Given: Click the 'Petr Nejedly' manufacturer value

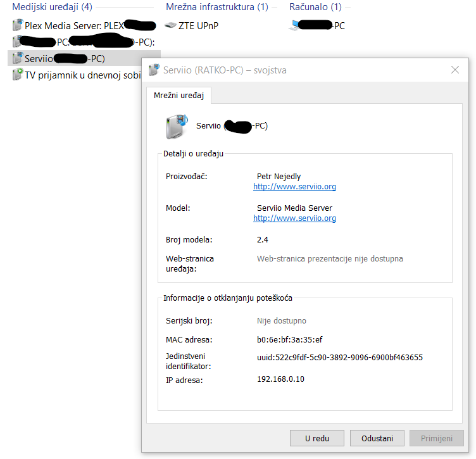Looking at the screenshot, I should point(279,177).
